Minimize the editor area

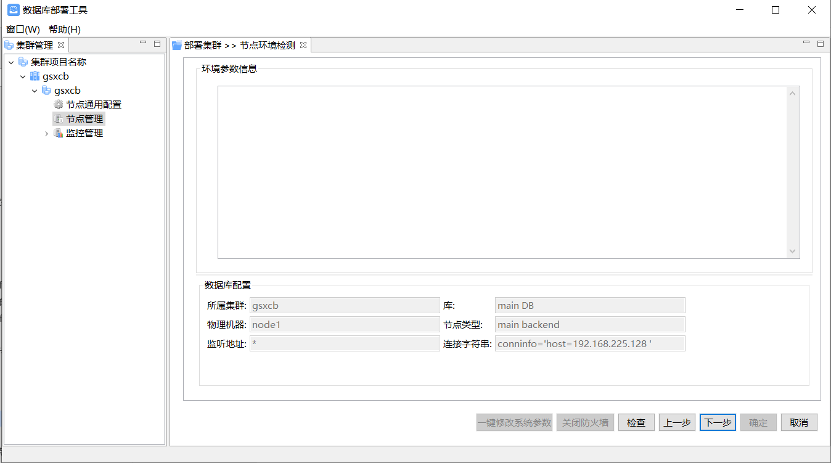point(806,42)
